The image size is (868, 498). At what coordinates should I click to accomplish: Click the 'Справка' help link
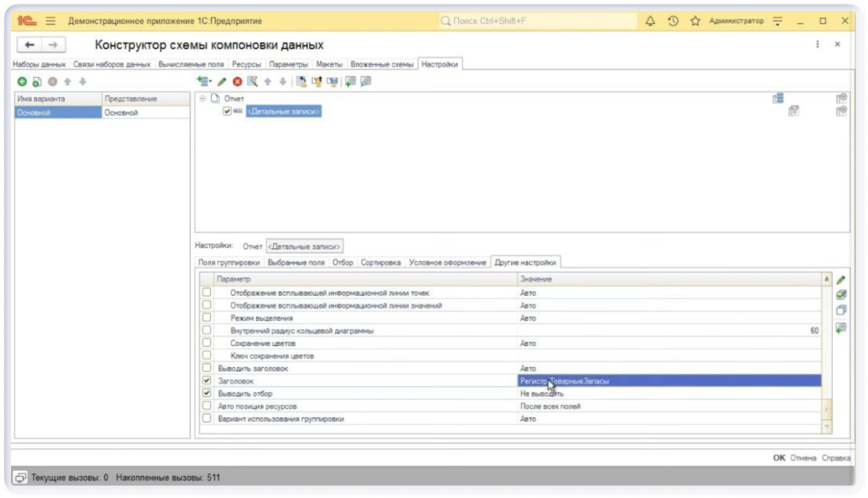(836, 458)
